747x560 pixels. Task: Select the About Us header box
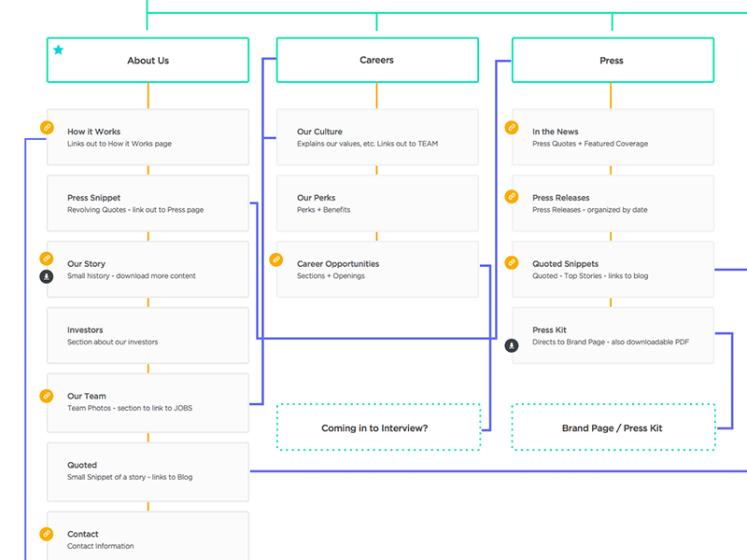[148, 61]
